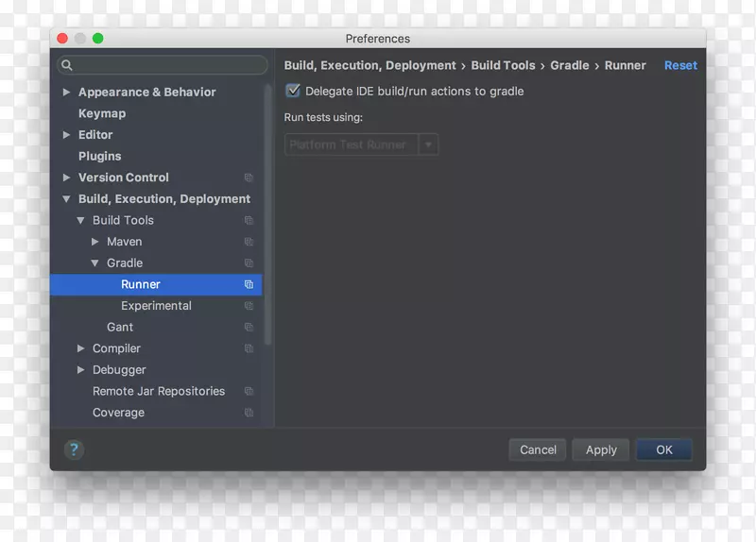This screenshot has width=756, height=542.
Task: Select Compiler label in tree
Action: coord(116,348)
